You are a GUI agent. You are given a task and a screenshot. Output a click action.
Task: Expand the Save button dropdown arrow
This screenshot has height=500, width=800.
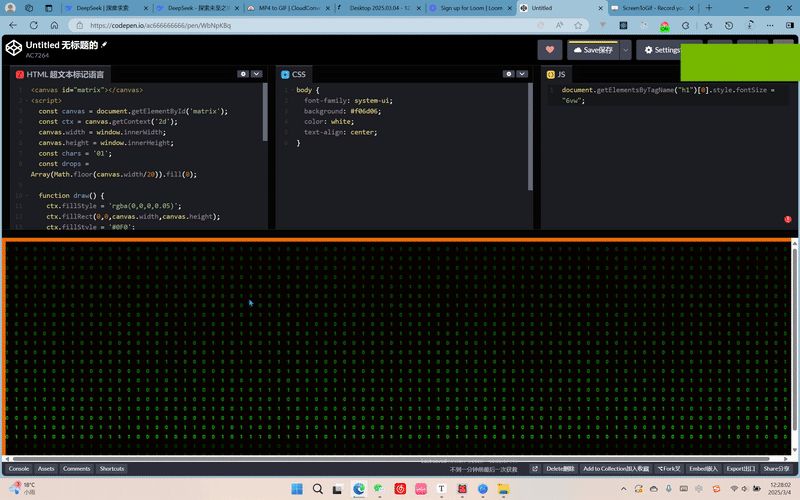coord(625,49)
